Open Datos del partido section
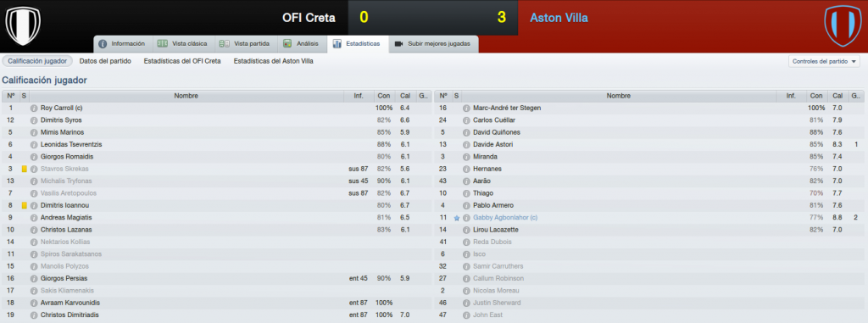The height and width of the screenshot is (323, 868). pos(105,62)
